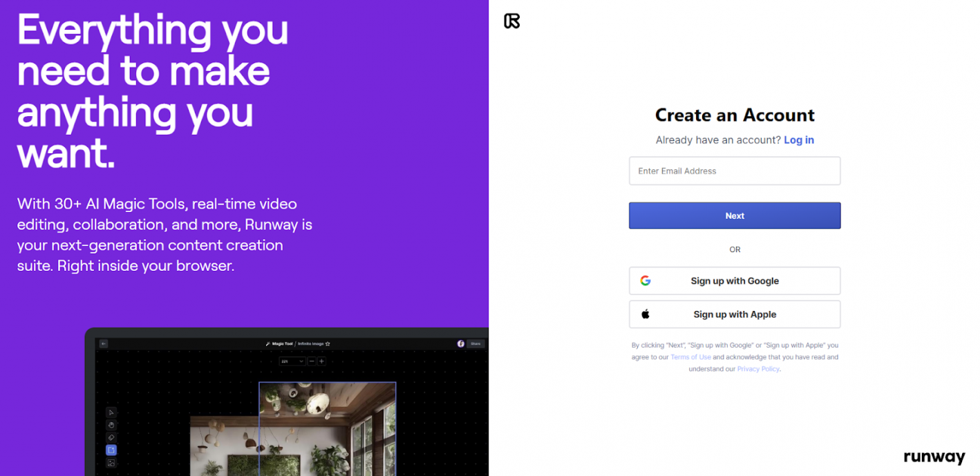The width and height of the screenshot is (980, 476).
Task: Select the hand pan tool in laptop mockup
Action: click(111, 425)
